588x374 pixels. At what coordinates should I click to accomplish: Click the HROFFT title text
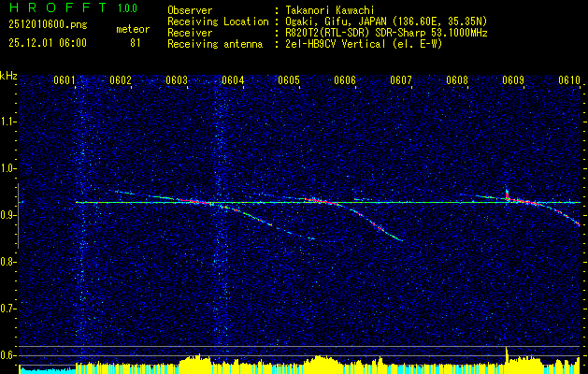[x=58, y=7]
